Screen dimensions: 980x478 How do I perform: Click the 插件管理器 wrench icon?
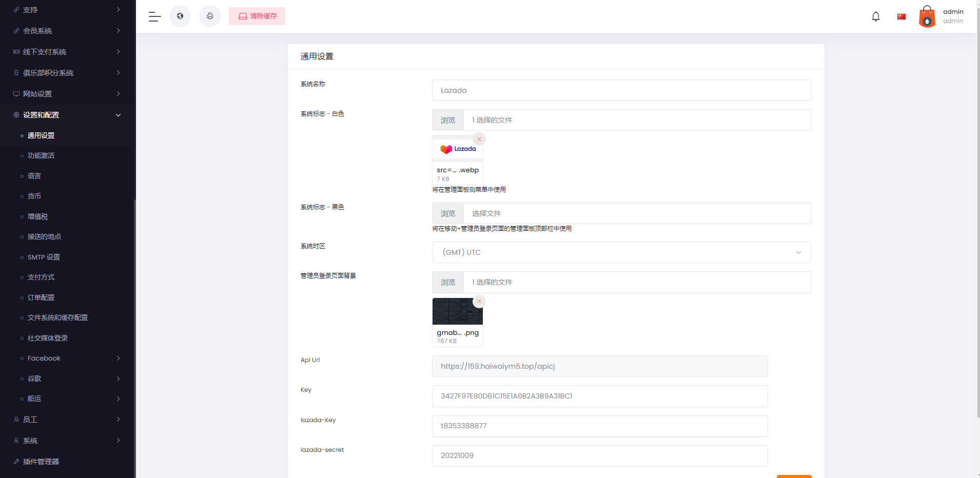coord(16,461)
